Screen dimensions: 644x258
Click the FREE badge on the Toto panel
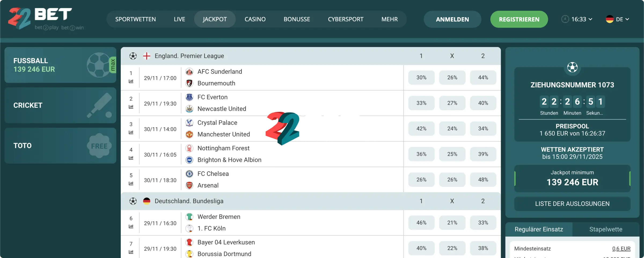(x=99, y=146)
